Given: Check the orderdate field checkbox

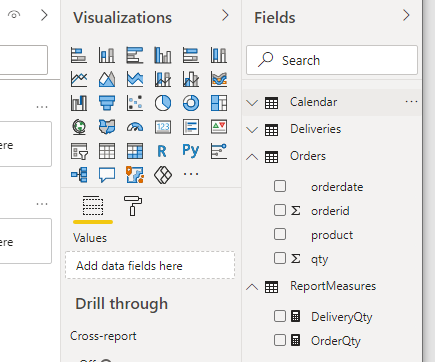Looking at the screenshot, I should pyautogui.click(x=280, y=186).
